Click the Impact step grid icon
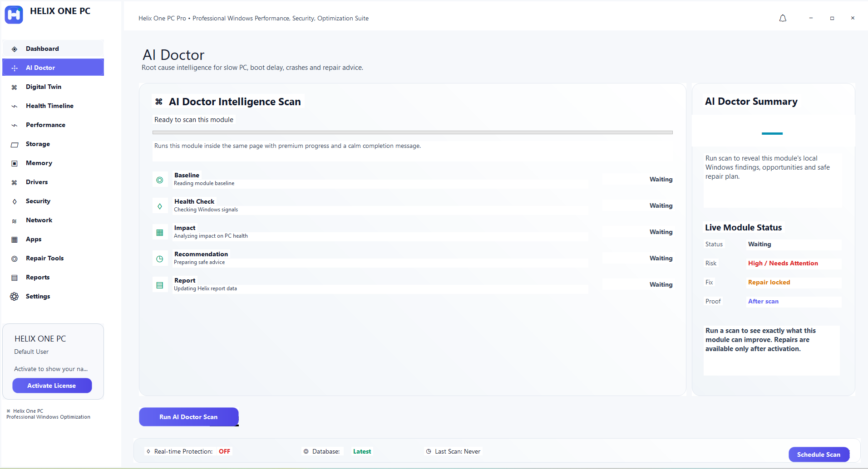868x469 pixels. [x=160, y=233]
